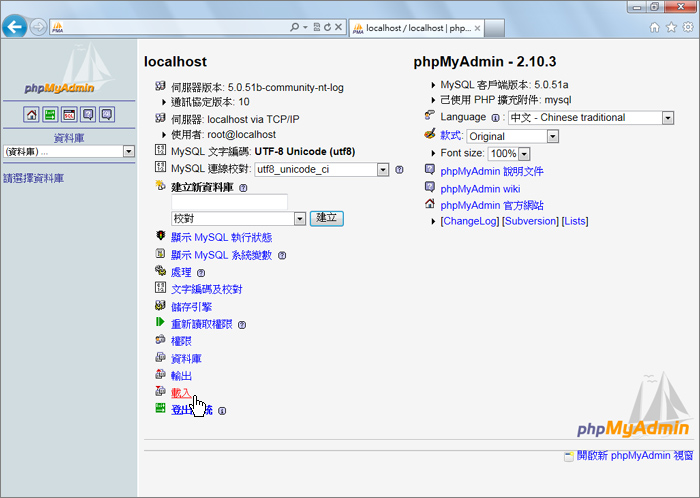Open 文字編碼及校對 link

pyautogui.click(x=207, y=290)
